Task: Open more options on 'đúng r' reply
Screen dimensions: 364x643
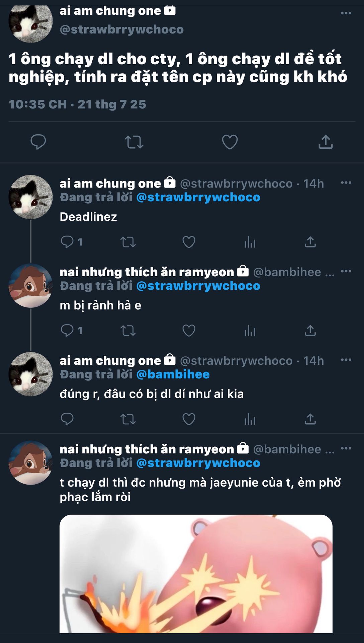Action: 346,360
